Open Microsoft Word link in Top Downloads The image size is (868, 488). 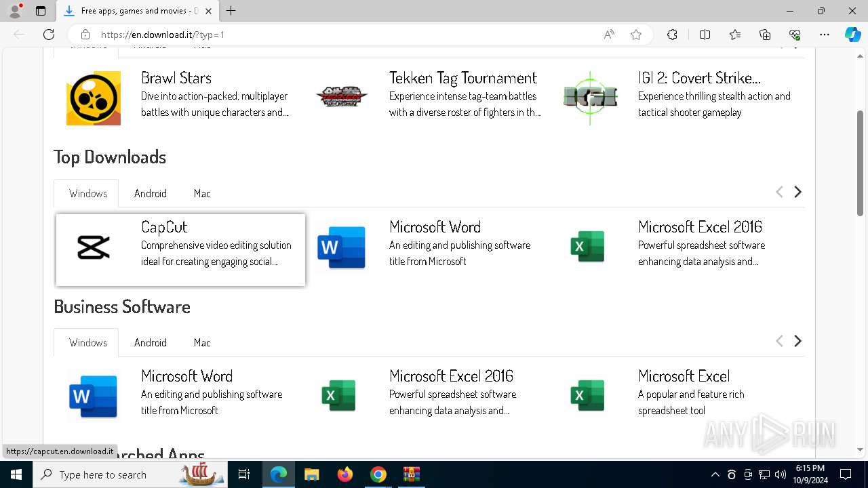click(x=435, y=227)
